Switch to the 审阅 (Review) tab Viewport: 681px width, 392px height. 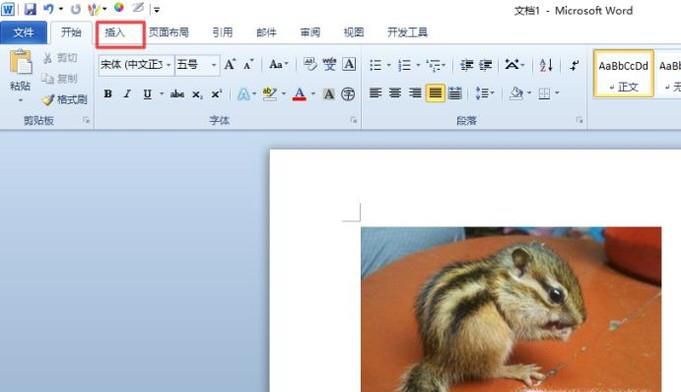310,33
